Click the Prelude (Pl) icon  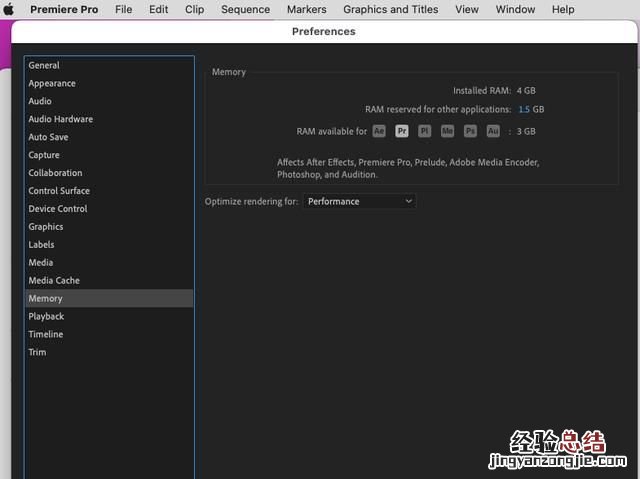coord(425,131)
